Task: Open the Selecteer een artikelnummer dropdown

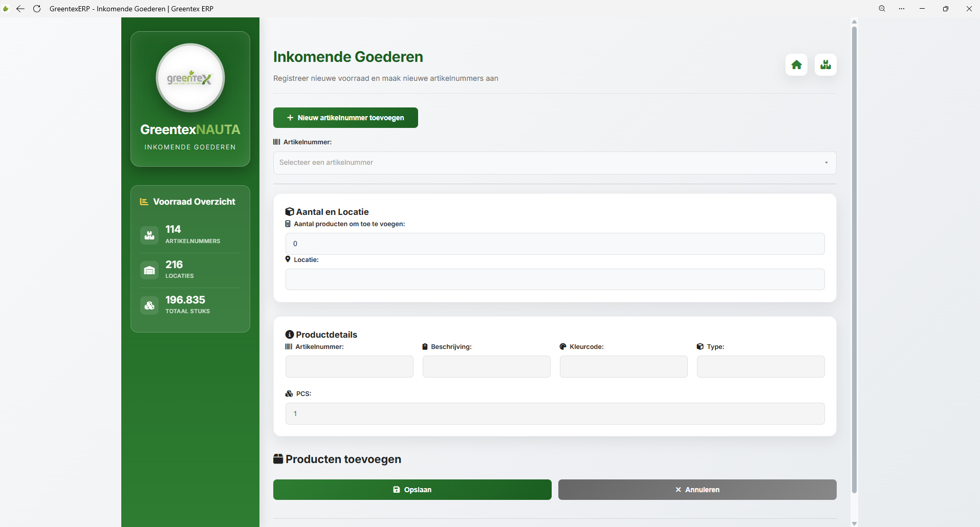Action: click(x=555, y=163)
